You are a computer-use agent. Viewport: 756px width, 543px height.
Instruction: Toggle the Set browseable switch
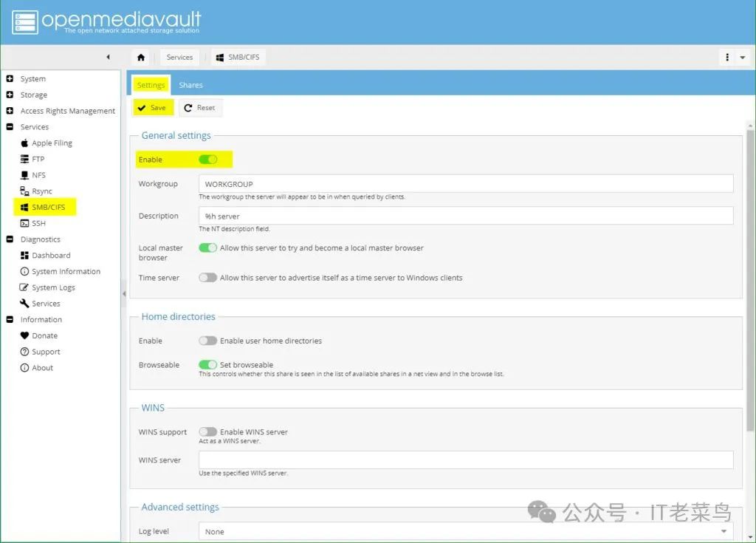[x=207, y=364]
